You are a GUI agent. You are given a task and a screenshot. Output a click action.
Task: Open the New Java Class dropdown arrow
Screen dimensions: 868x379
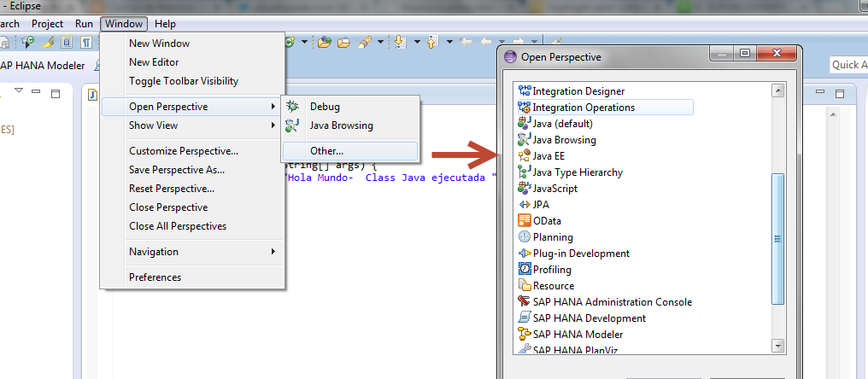(x=304, y=42)
